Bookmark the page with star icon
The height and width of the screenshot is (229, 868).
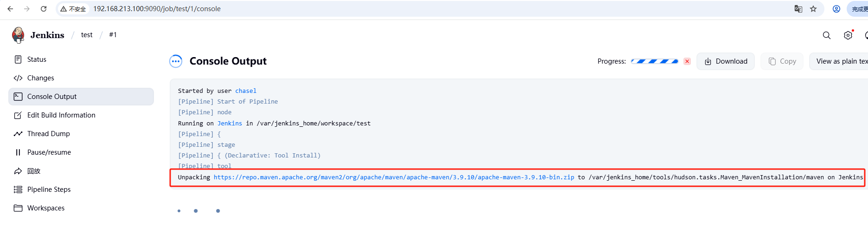pos(813,9)
